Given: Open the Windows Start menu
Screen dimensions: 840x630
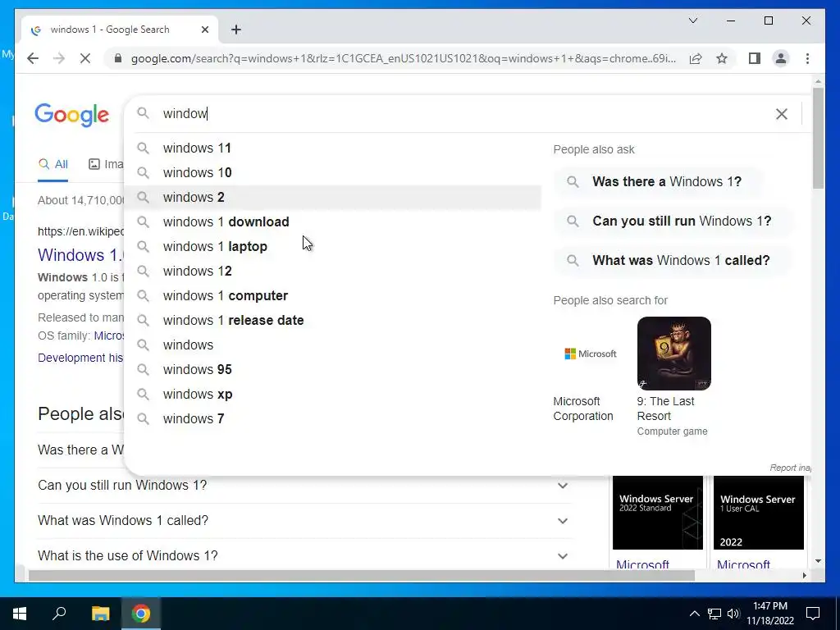Looking at the screenshot, I should pos(20,614).
